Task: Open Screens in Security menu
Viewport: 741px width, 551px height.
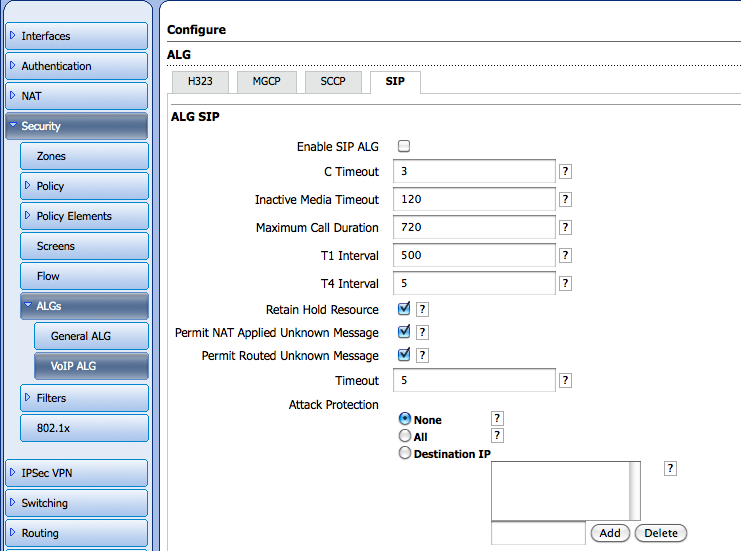Action: coord(84,246)
